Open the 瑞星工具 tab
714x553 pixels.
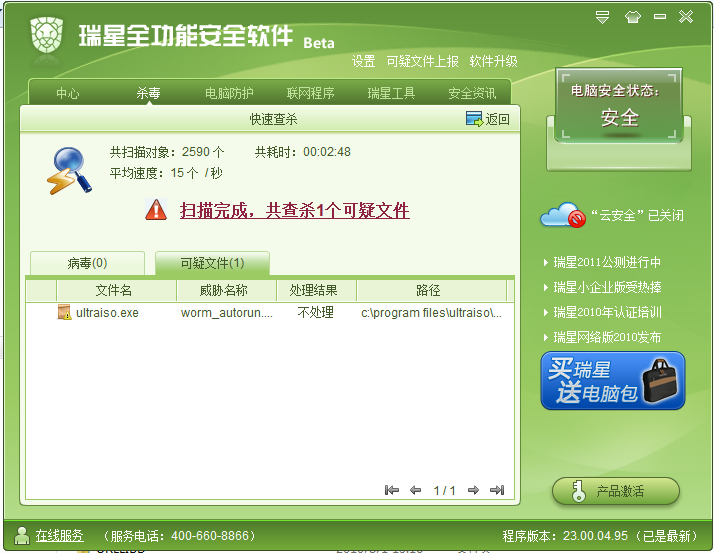391,93
